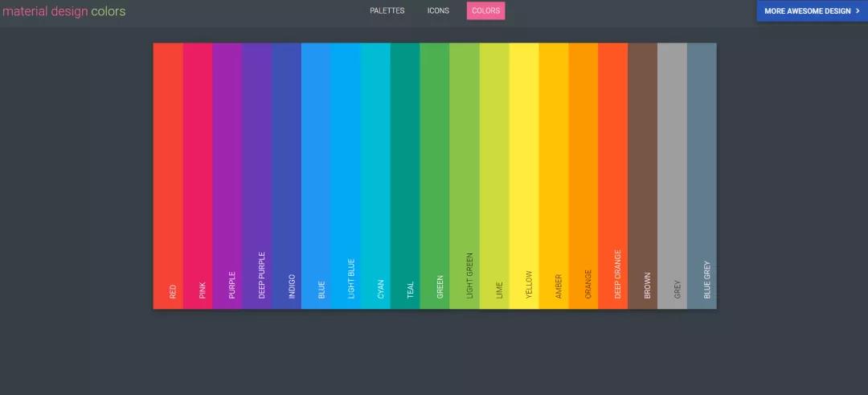Pick the Deep Orange swatch

613,175
